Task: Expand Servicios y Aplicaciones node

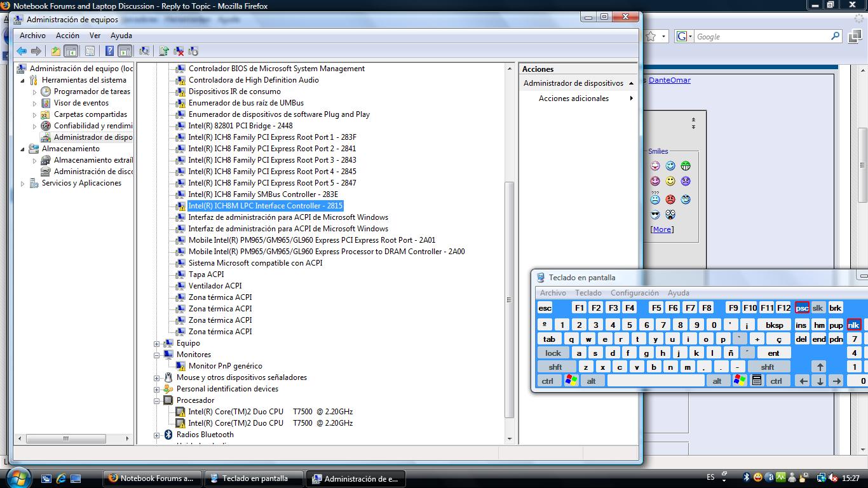Action: tap(24, 183)
